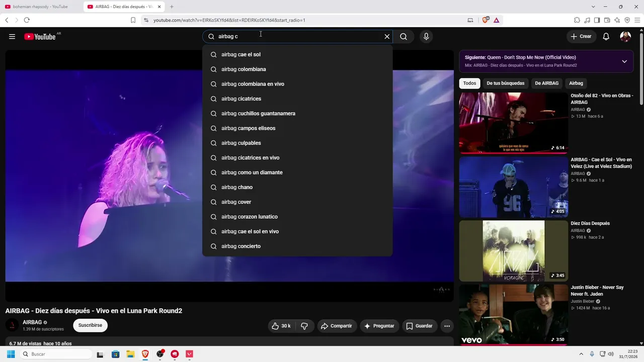
Task: Choose suggestion airbag colombiana en vivo
Action: (x=297, y=84)
